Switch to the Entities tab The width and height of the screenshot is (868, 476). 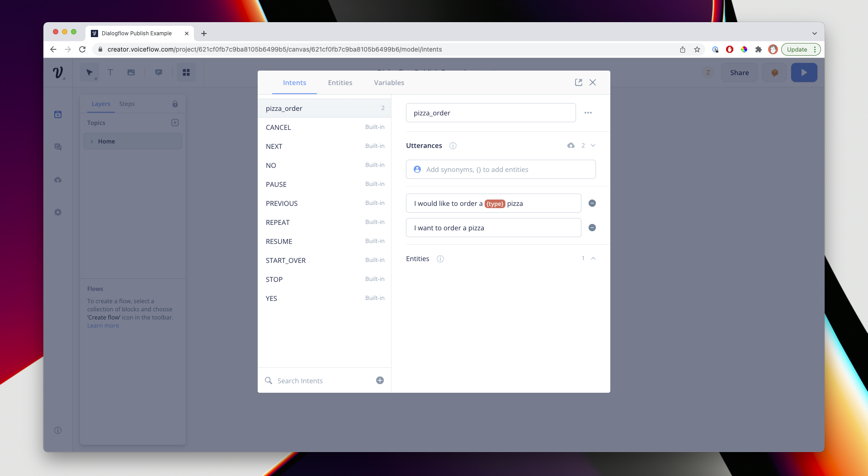[340, 82]
